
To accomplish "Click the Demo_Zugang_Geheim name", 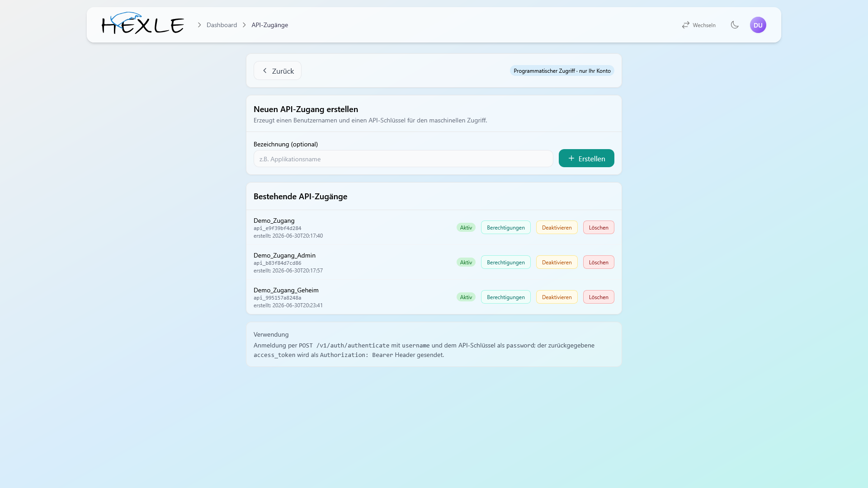I will (x=286, y=290).
